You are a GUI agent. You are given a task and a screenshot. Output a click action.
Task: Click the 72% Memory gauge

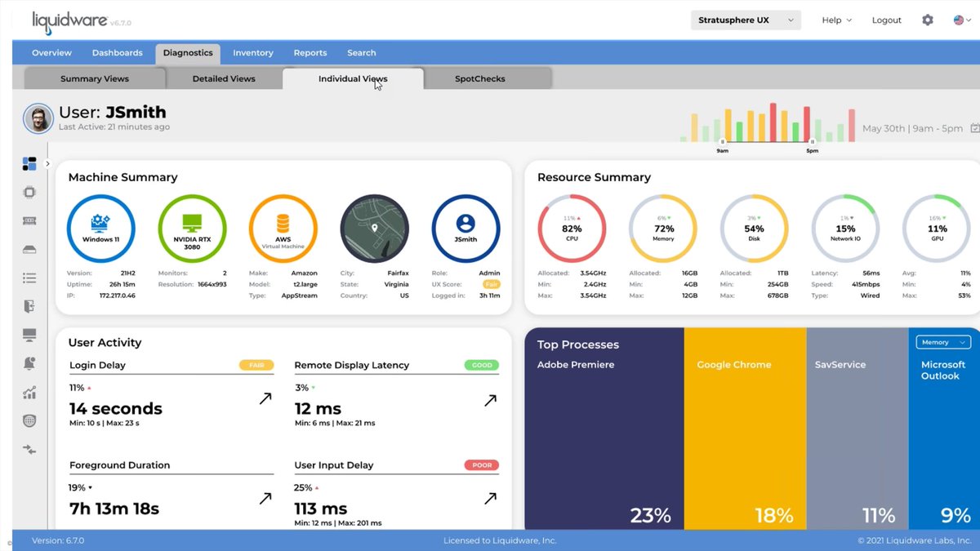click(x=663, y=229)
